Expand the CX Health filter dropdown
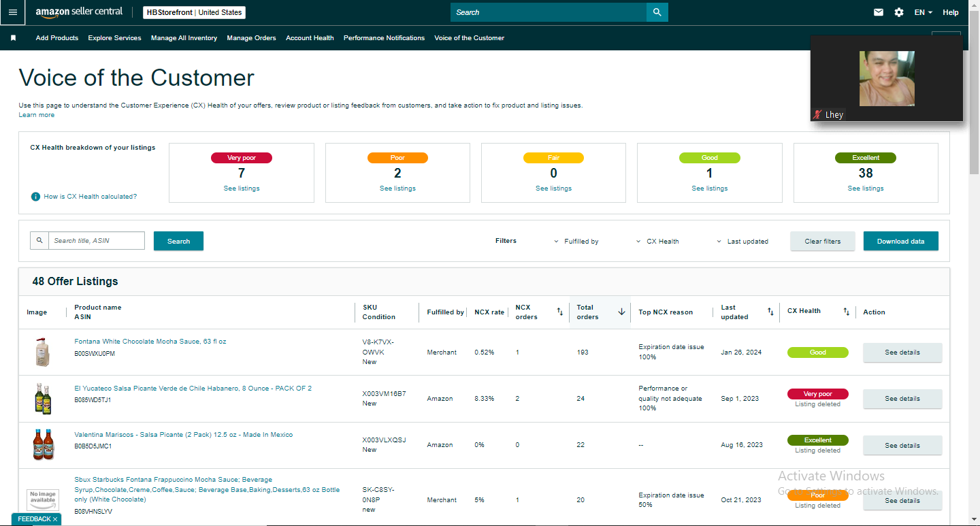This screenshot has width=980, height=526. (x=657, y=242)
